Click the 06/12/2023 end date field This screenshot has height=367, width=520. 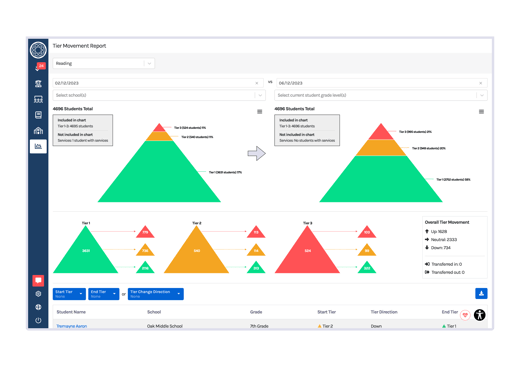pyautogui.click(x=382, y=83)
